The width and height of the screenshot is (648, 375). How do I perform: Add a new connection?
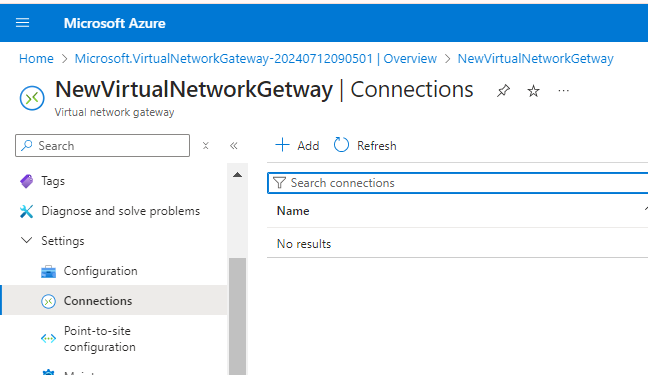coord(297,146)
